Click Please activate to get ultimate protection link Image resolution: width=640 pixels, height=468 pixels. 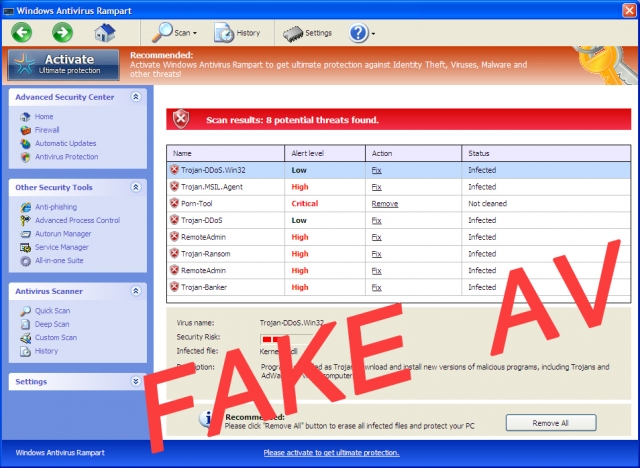[331, 452]
